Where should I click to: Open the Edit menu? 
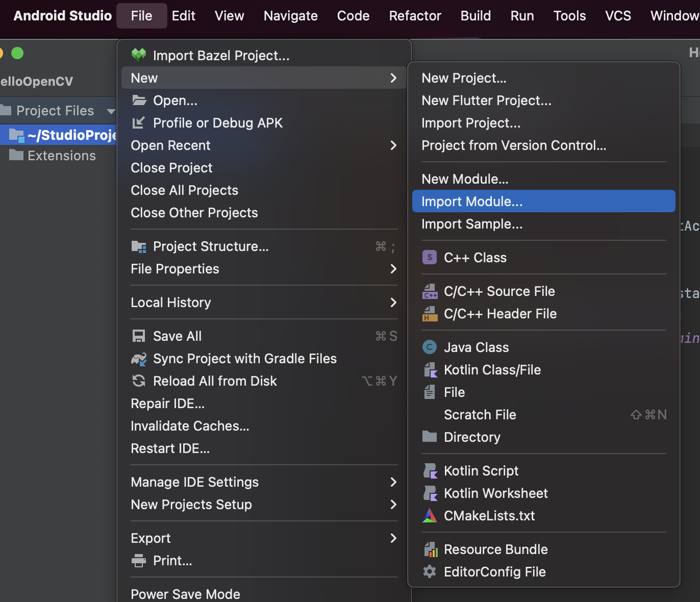(184, 16)
